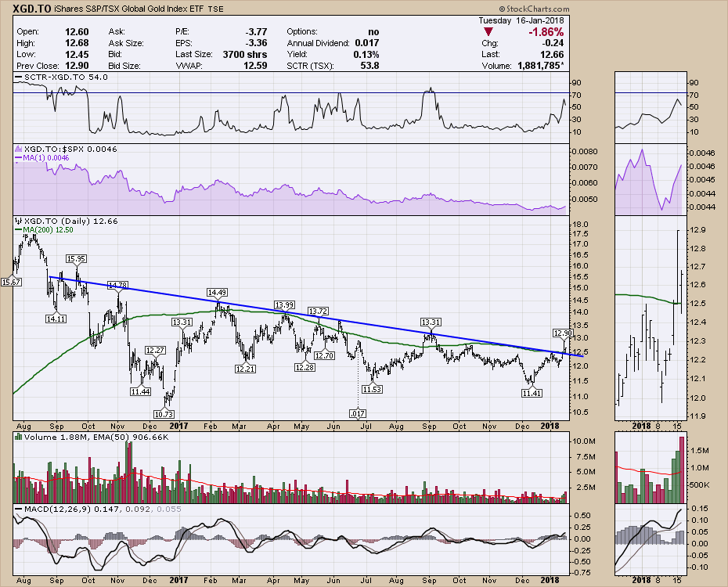The image size is (728, 587).
Task: Click the Bid Size label
Action: tap(124, 66)
